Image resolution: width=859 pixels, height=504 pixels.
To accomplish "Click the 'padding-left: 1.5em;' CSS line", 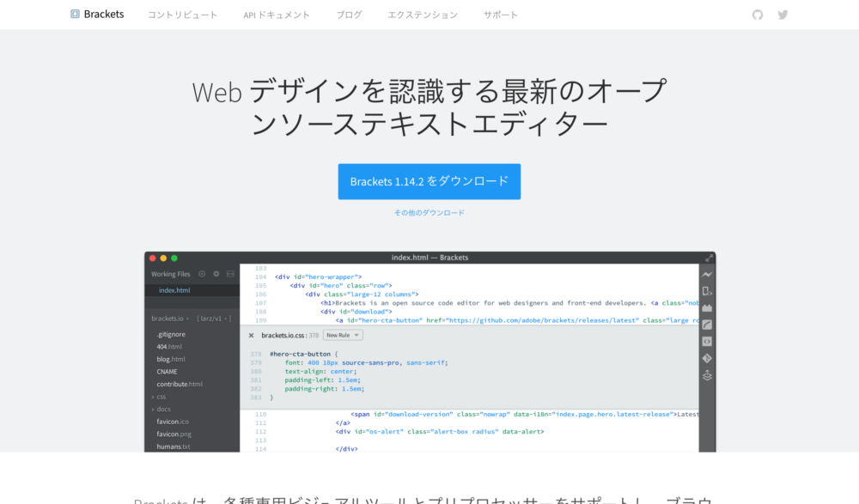I will [322, 380].
